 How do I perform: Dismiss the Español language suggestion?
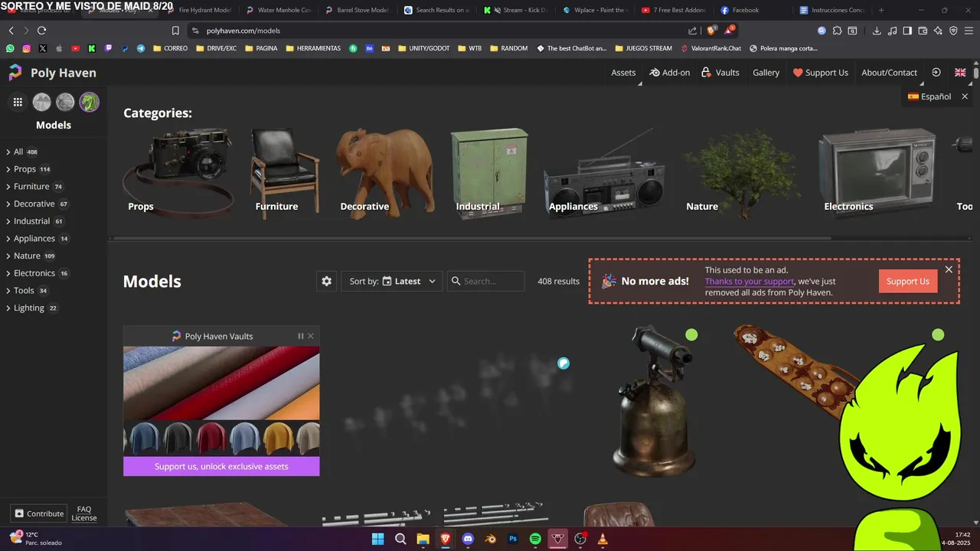(x=965, y=96)
